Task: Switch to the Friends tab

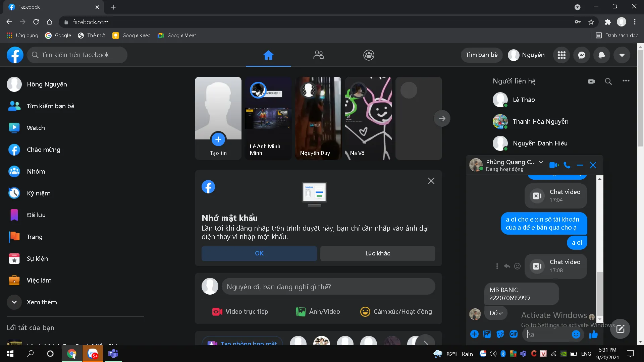Action: click(318, 55)
